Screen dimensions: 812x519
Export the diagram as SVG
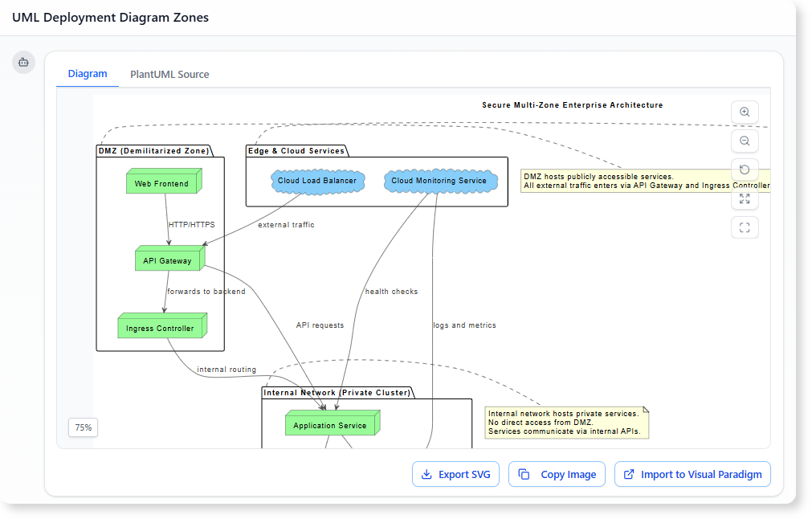click(455, 474)
